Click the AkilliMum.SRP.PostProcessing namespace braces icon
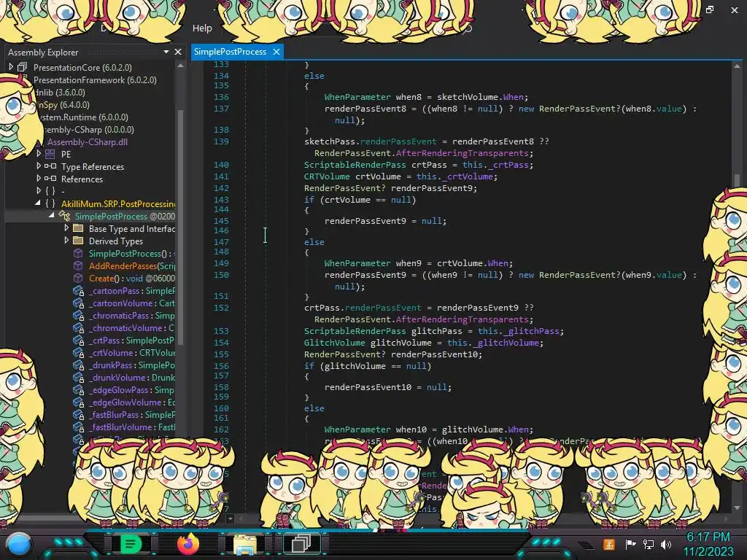747x560 pixels. [x=50, y=203]
